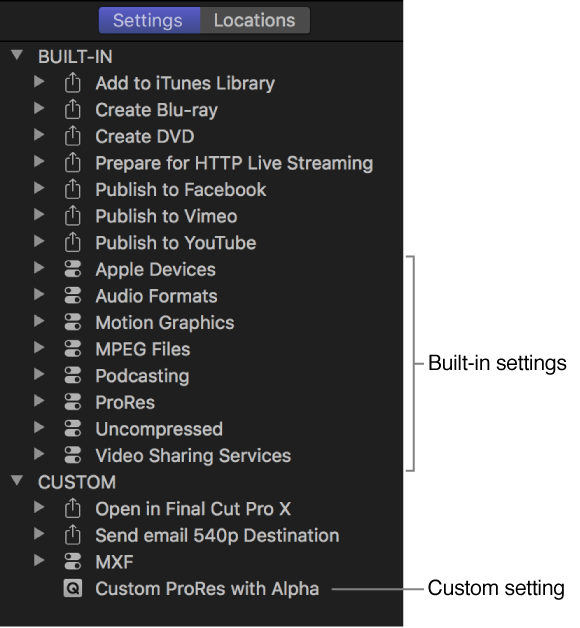580x628 pixels.
Task: Click the settings group icon for Uncompressed
Action: pyautogui.click(x=73, y=429)
